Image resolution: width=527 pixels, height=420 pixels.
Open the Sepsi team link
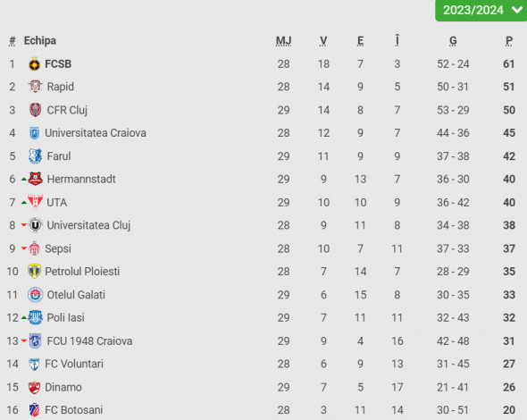58,248
